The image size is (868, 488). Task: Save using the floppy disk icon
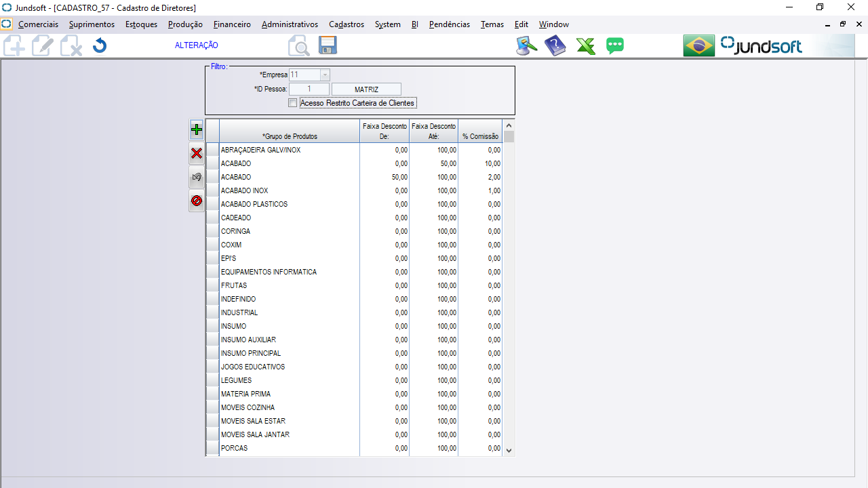tap(328, 45)
